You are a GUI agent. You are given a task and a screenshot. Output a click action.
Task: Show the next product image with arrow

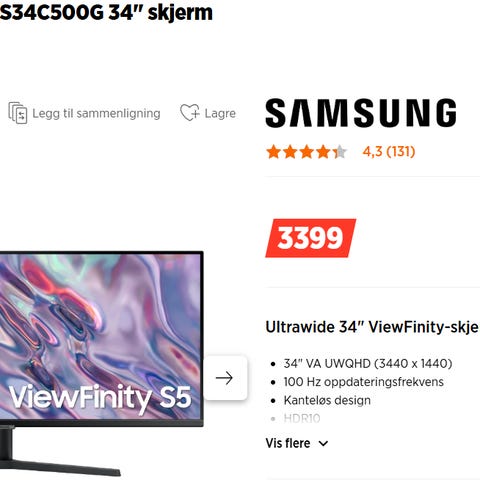(x=225, y=378)
